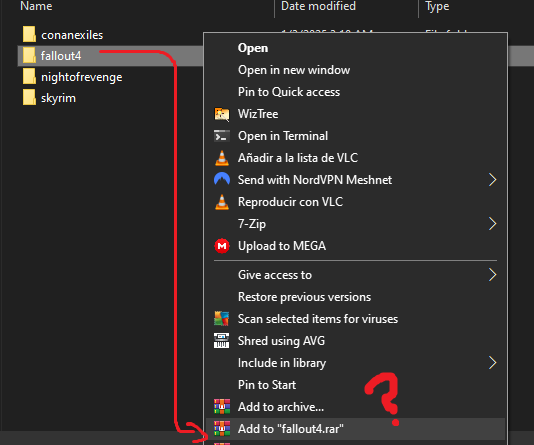Click the AVG shredder icon

tap(222, 340)
